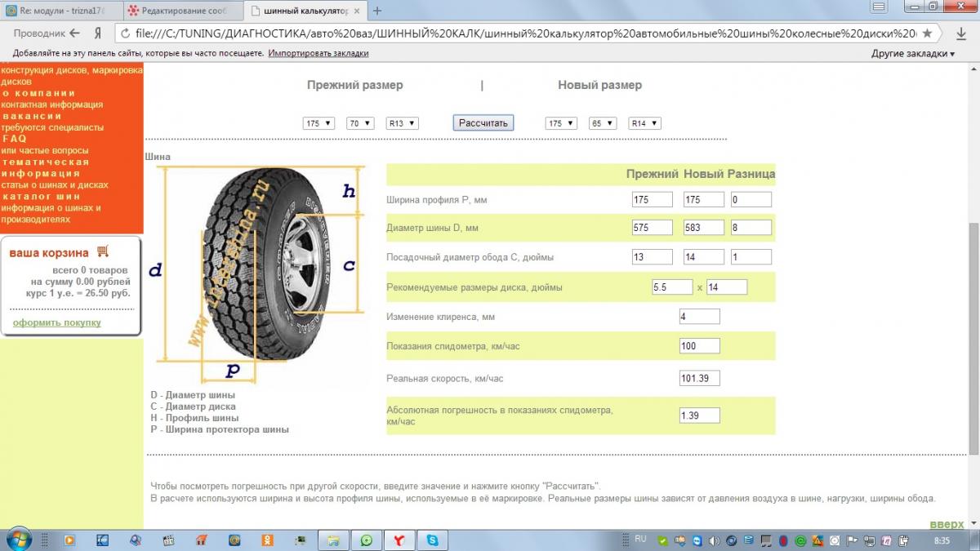Open the old width 175 dropdown
The image size is (980, 551).
coord(318,123)
